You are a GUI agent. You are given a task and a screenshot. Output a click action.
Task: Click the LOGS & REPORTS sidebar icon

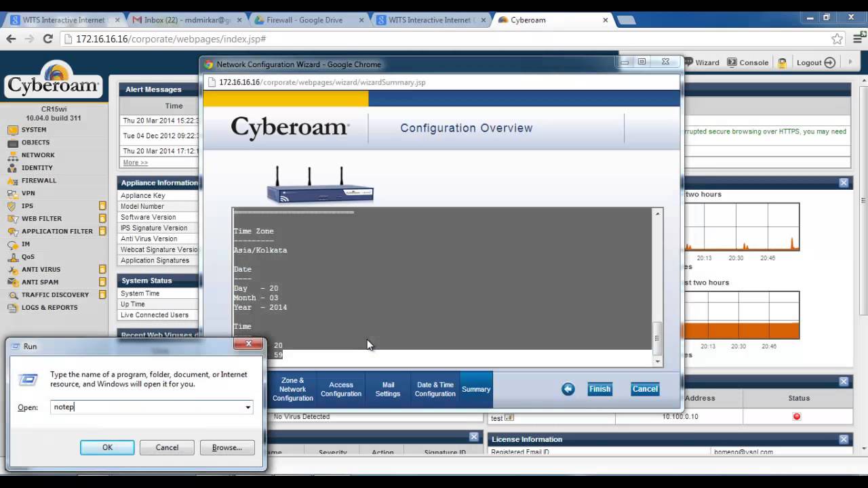click(12, 308)
